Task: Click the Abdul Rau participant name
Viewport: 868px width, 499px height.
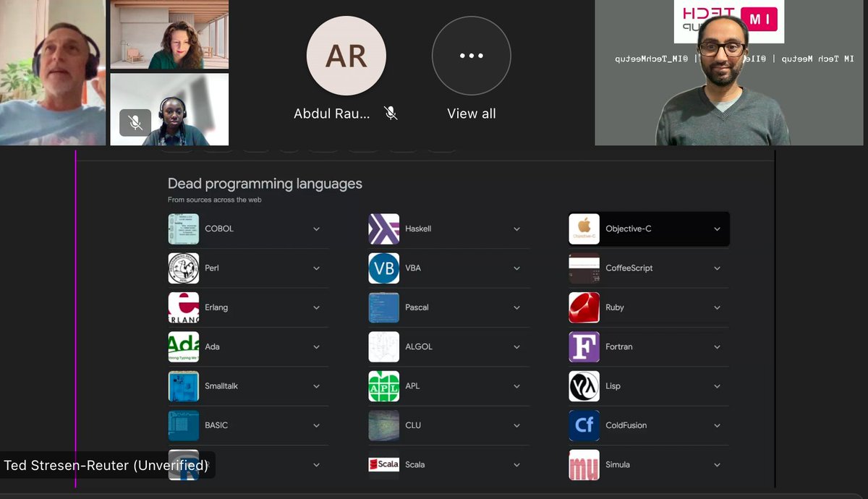Action: pyautogui.click(x=331, y=114)
